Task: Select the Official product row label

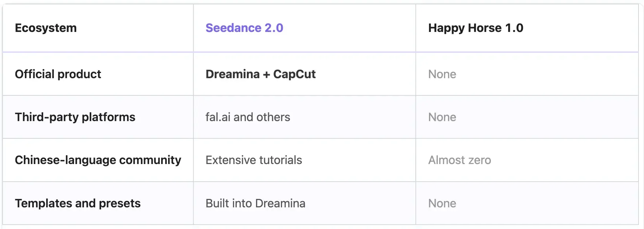Action: tap(58, 74)
